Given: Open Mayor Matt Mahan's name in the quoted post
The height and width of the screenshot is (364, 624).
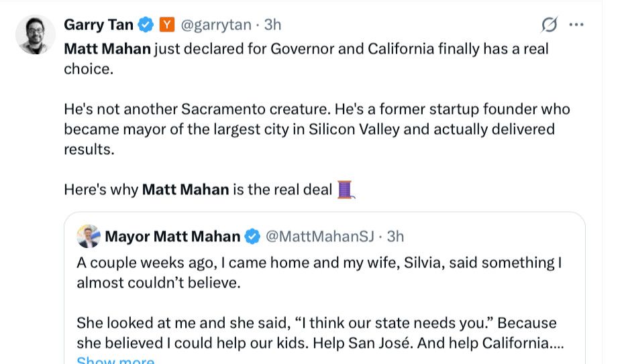Looking at the screenshot, I should [172, 237].
